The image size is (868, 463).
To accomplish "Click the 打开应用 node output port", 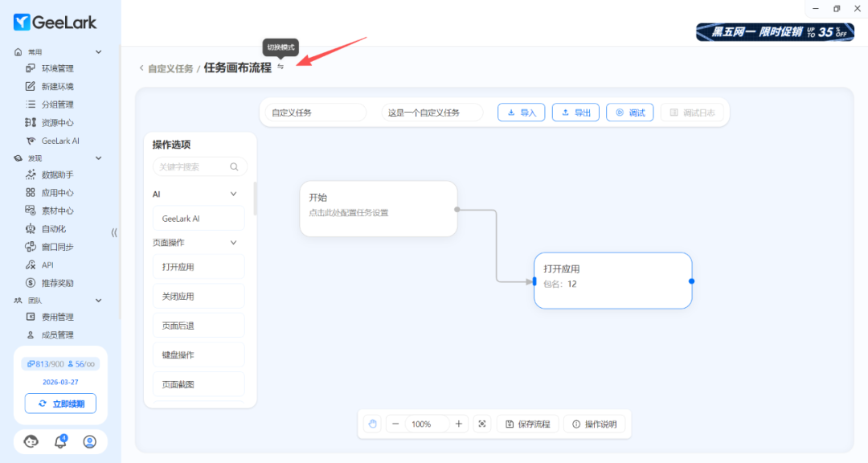I will (691, 281).
